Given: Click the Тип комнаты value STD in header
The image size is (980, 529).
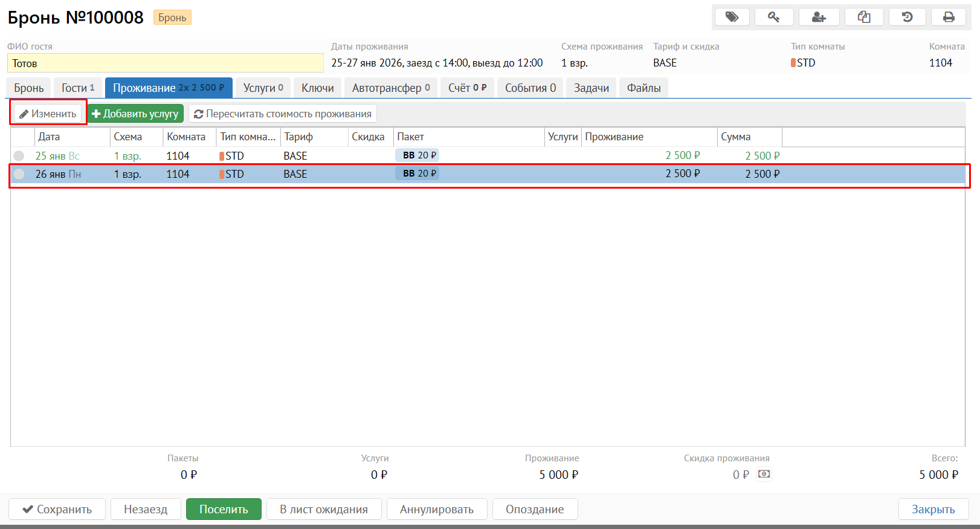Looking at the screenshot, I should (x=806, y=63).
